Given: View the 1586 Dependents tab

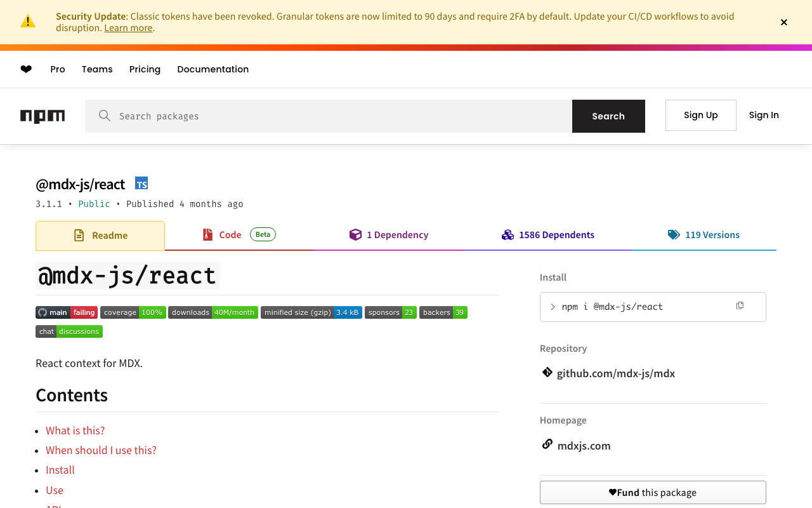Looking at the screenshot, I should click(548, 235).
